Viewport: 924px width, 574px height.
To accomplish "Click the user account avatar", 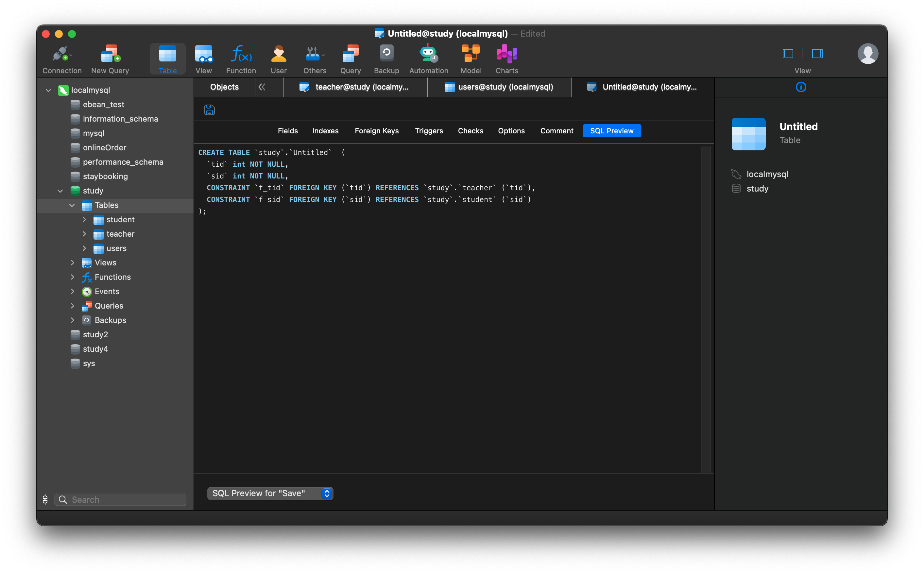I will pos(867,54).
